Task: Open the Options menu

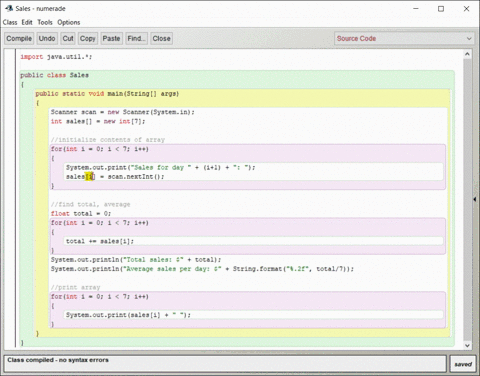Action: pyautogui.click(x=69, y=22)
